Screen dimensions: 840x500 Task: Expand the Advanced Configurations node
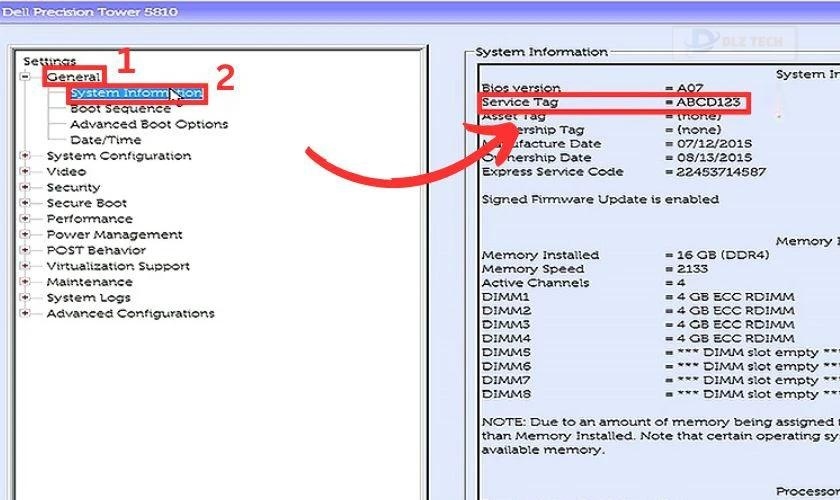tap(25, 313)
